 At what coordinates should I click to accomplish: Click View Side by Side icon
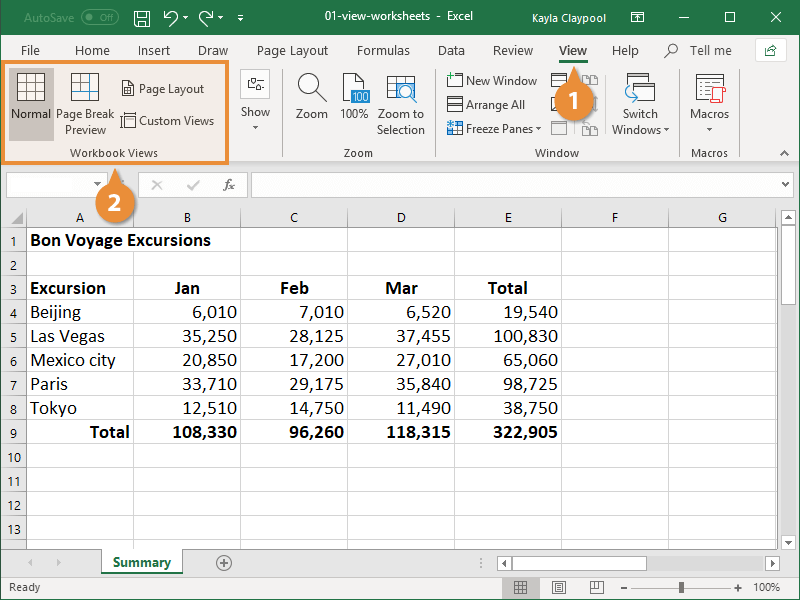coord(590,80)
